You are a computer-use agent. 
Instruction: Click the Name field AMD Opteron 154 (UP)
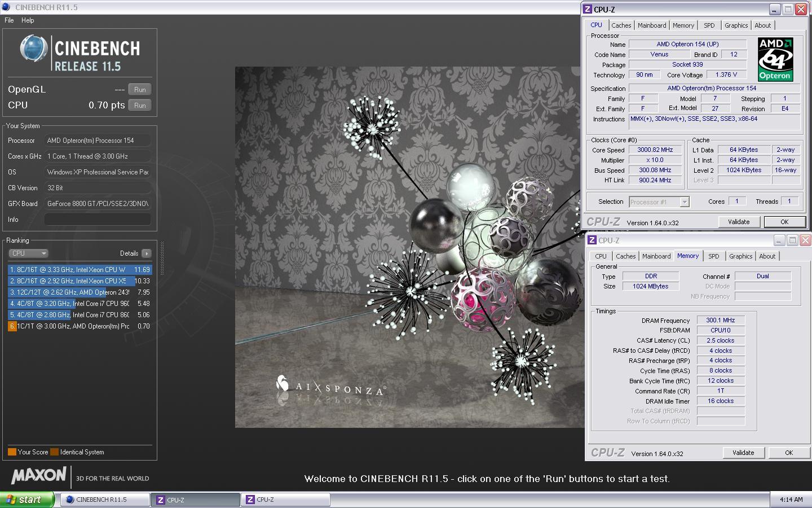pos(687,44)
